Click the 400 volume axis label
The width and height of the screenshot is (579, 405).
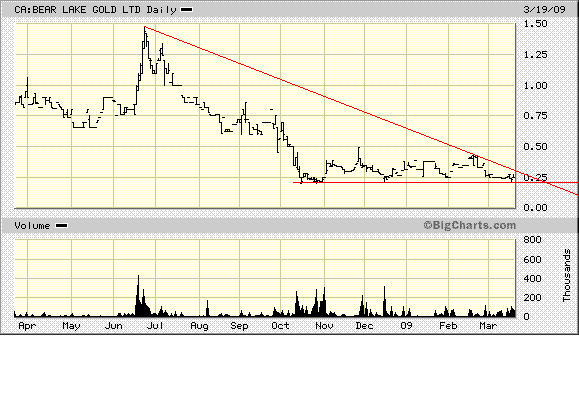tap(532, 279)
